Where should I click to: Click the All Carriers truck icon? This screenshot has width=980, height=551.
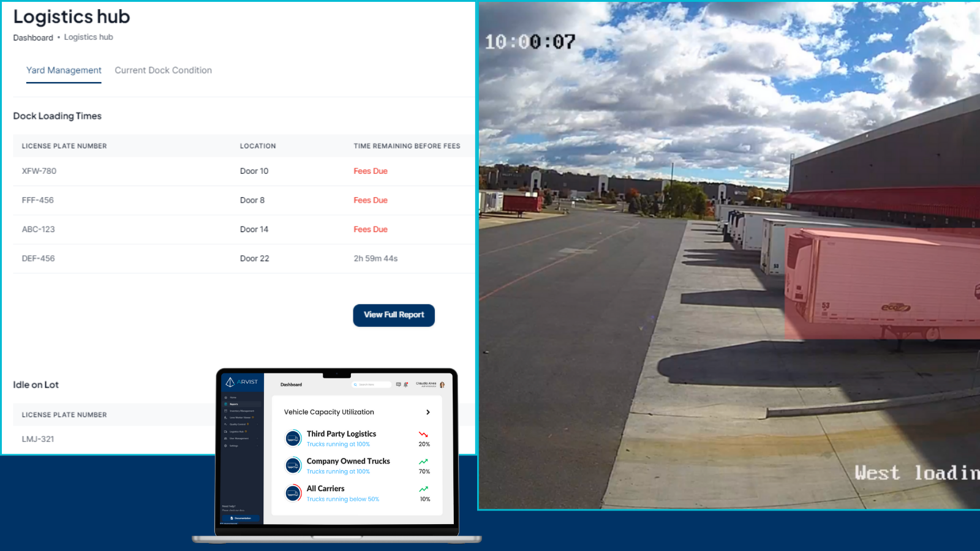pyautogui.click(x=293, y=493)
